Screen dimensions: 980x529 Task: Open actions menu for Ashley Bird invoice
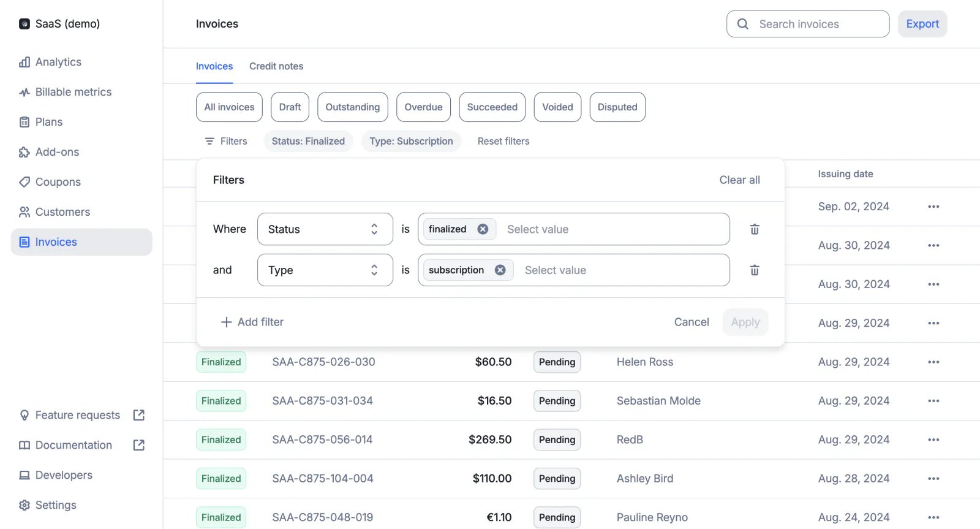(x=933, y=479)
